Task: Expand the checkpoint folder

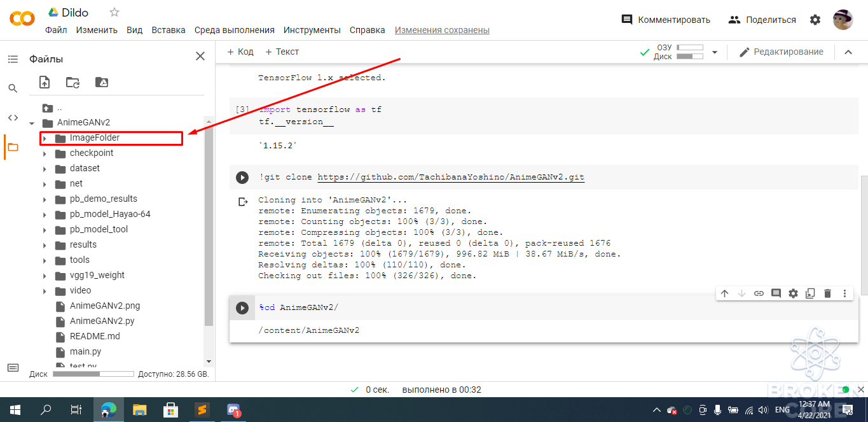Action: coord(45,153)
